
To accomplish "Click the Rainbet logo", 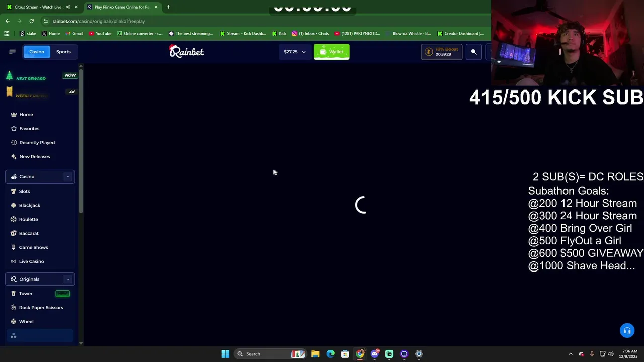I will pos(186,51).
